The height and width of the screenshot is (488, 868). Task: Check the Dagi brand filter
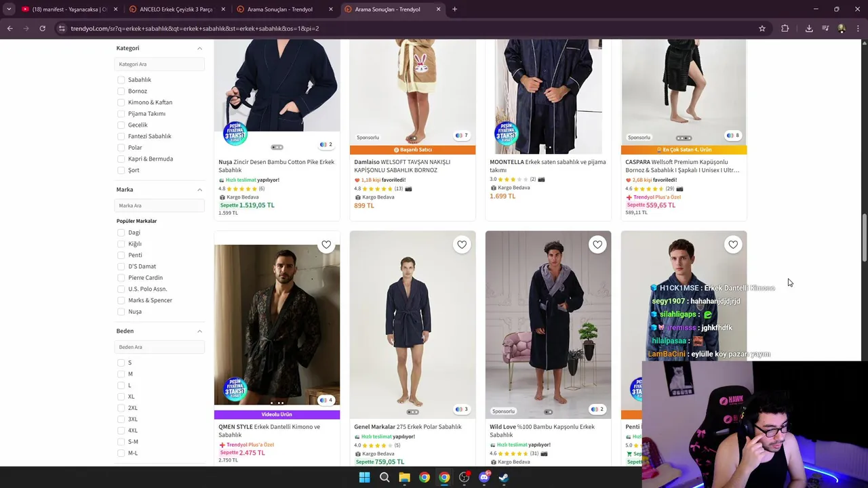click(121, 232)
